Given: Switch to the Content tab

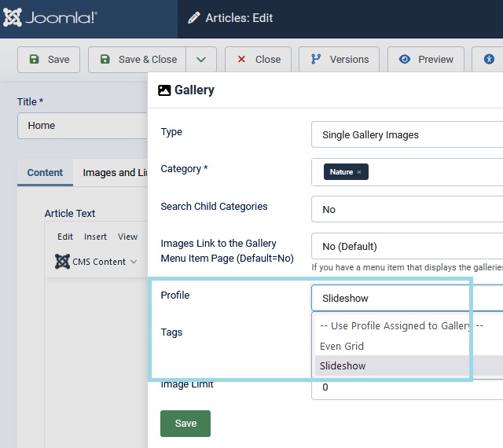Looking at the screenshot, I should click(45, 173).
